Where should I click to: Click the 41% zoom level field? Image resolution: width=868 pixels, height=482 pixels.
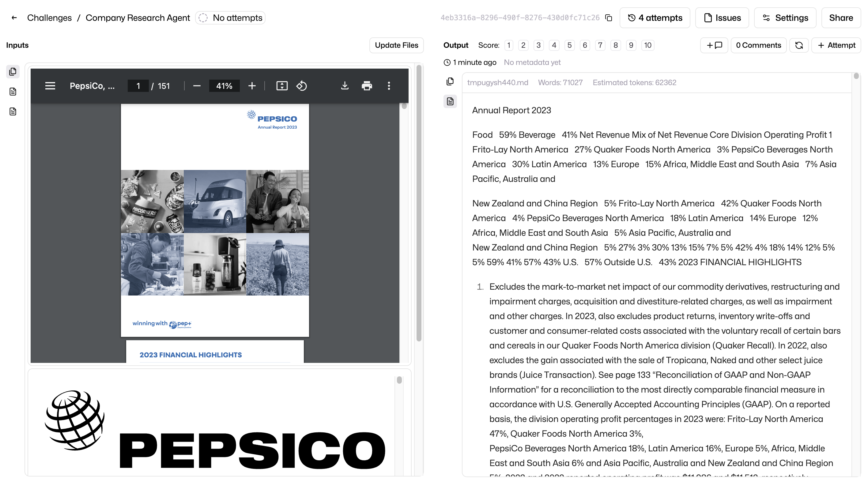click(224, 86)
